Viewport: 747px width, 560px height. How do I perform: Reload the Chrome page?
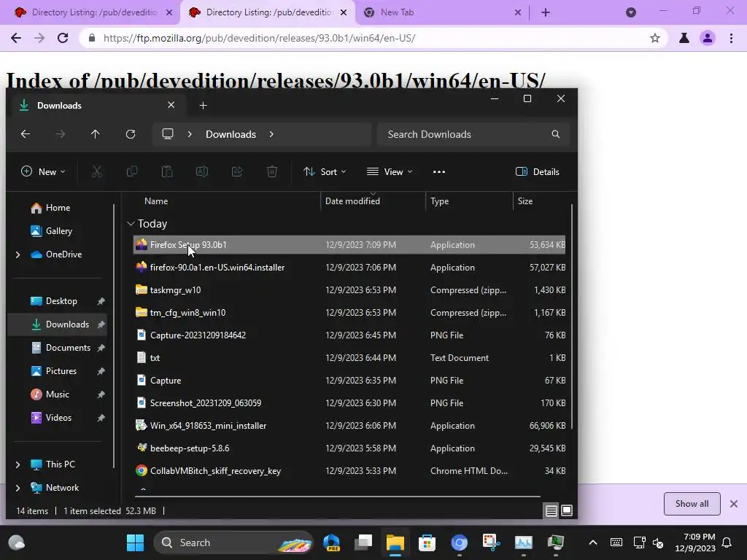coord(63,38)
